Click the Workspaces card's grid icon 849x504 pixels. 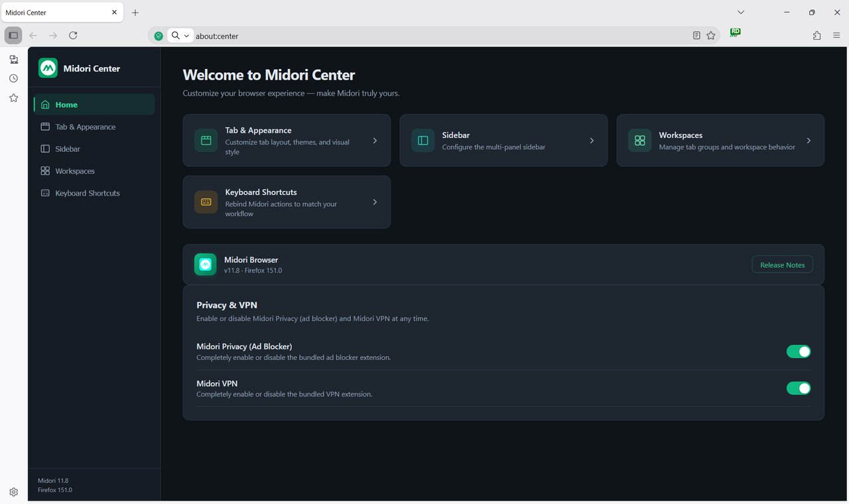639,141
